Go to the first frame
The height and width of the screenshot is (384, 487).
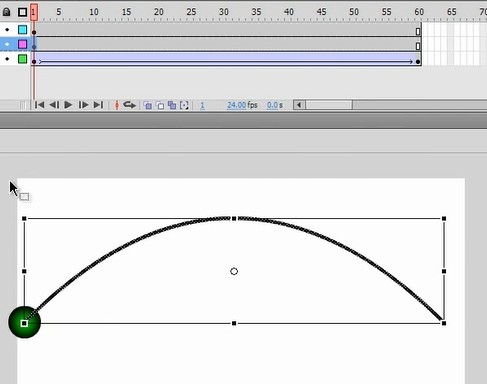39,105
